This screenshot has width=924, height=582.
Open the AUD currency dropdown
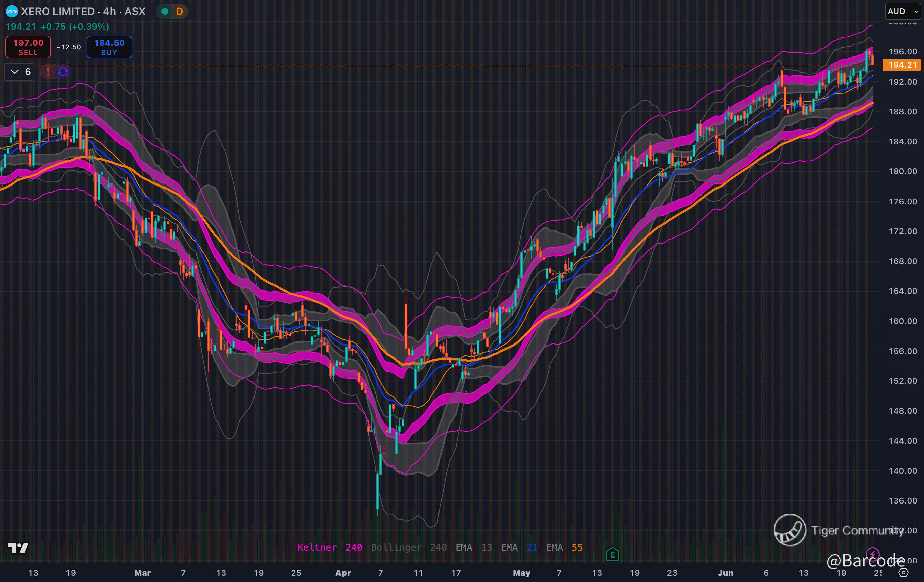pyautogui.click(x=902, y=11)
